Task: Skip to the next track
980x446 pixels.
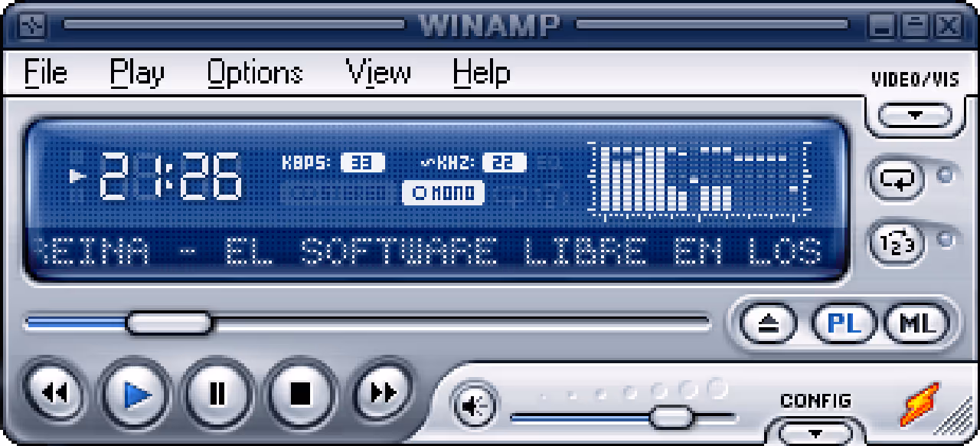Action: tap(383, 393)
